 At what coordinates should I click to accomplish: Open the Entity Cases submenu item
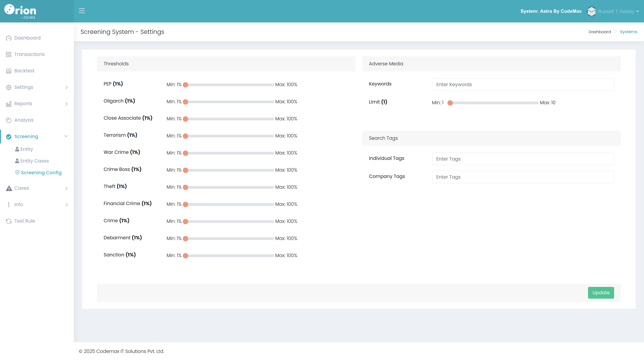35,161
